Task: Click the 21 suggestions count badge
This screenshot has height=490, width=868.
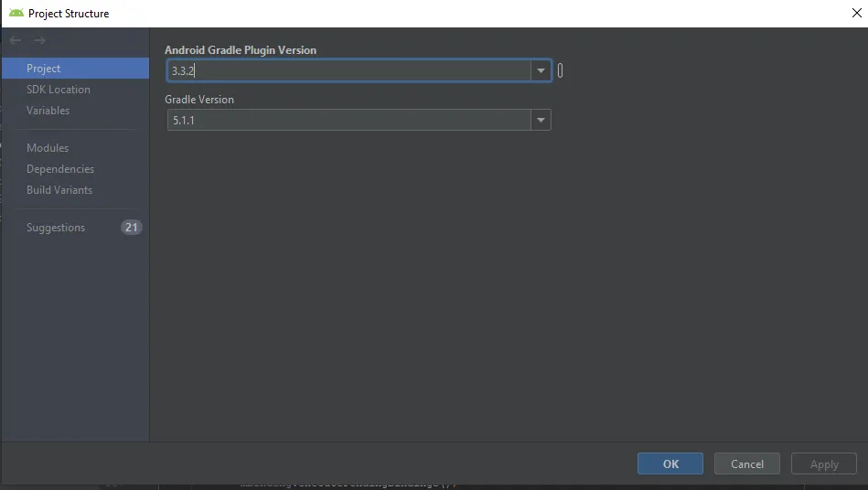Action: 131,228
